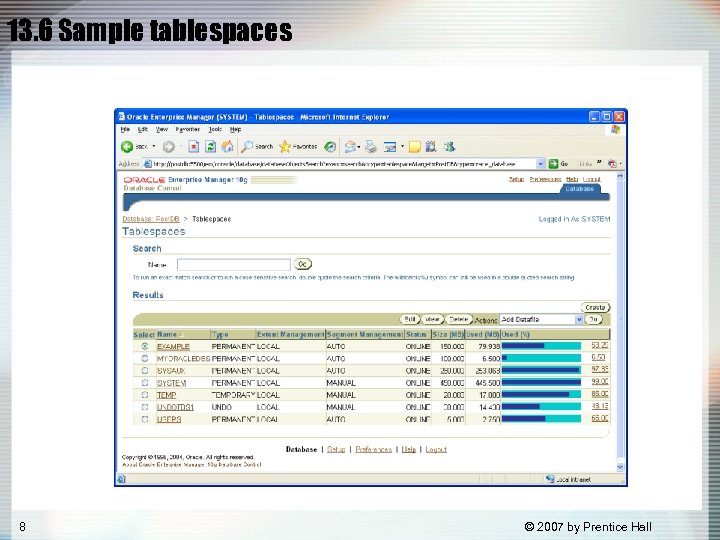Image resolution: width=720 pixels, height=540 pixels.
Task: Open the SYSTEM tablespace link
Action: [171, 383]
